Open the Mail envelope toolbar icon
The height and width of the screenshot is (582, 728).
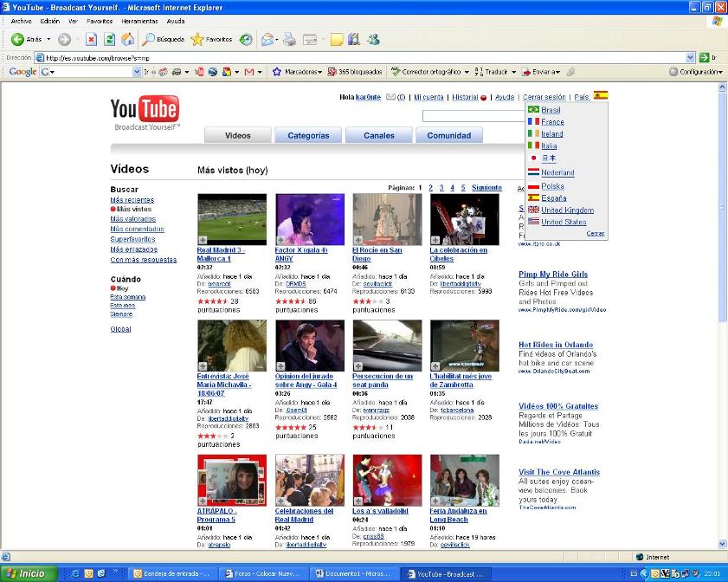coord(267,40)
